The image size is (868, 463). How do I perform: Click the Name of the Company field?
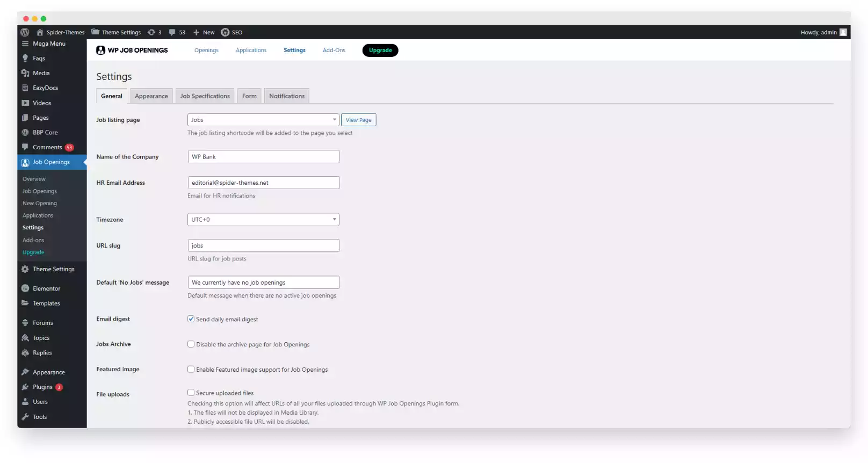click(x=264, y=157)
